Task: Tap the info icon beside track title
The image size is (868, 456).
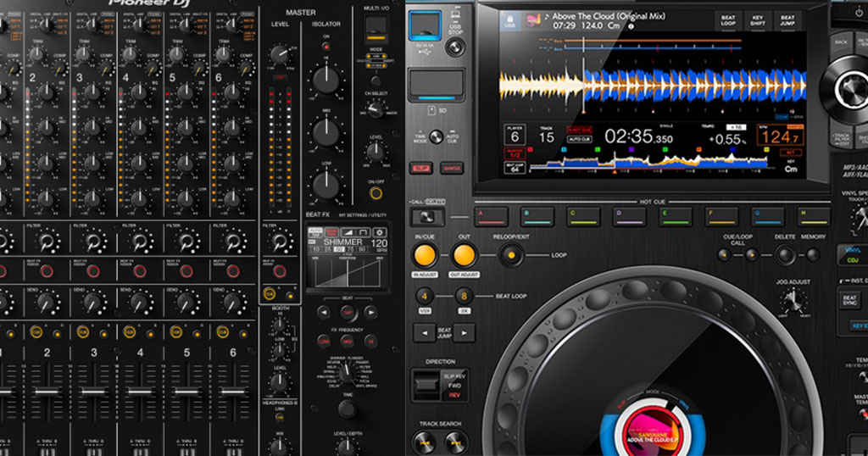Action: (631, 26)
